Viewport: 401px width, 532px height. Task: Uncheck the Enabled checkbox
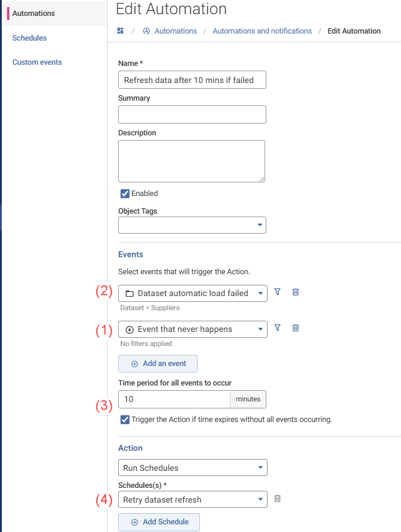[125, 194]
